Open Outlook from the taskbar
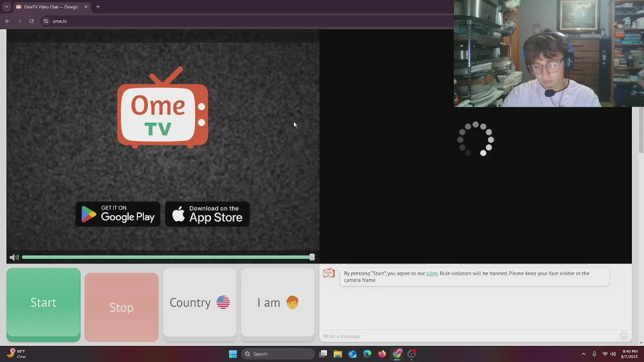The height and width of the screenshot is (362, 644). pyautogui.click(x=353, y=354)
